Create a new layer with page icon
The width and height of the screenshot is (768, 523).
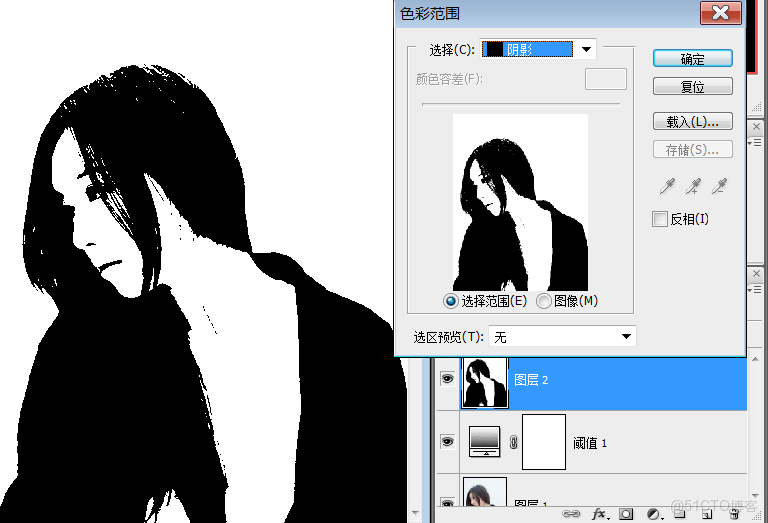707,514
